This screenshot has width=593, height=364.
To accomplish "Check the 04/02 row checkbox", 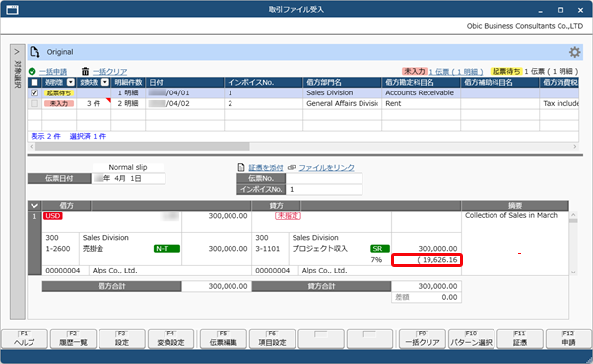I will click(x=34, y=104).
